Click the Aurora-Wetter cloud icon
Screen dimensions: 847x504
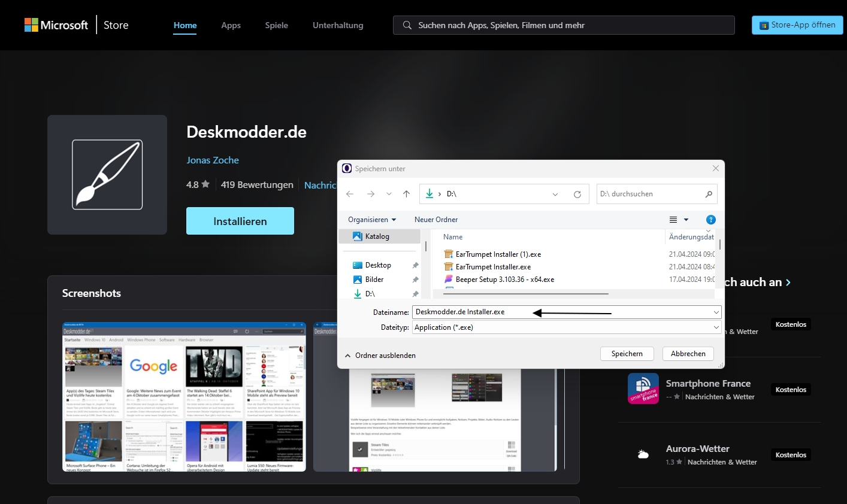coord(643,454)
